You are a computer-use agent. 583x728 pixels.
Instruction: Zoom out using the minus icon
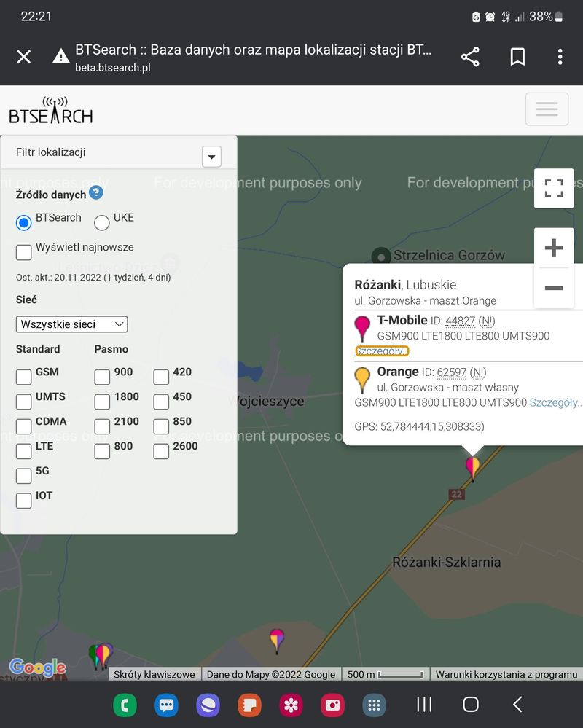coord(554,289)
